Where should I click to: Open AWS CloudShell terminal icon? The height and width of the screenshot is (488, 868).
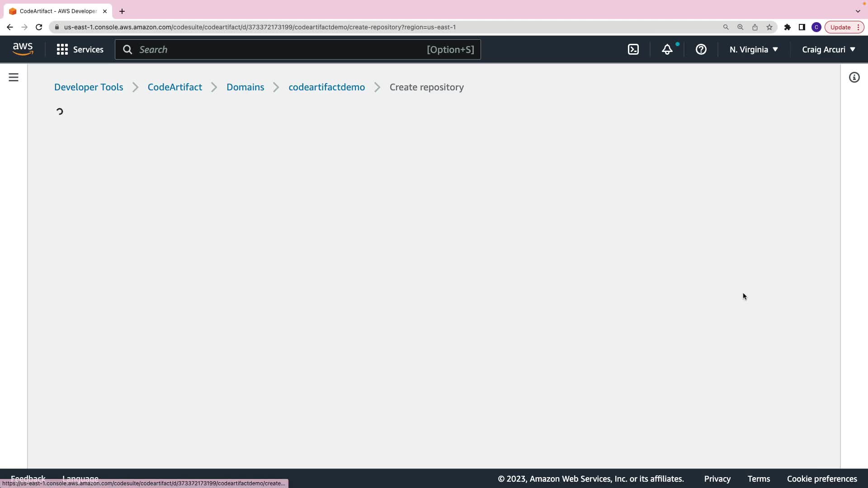click(633, 50)
